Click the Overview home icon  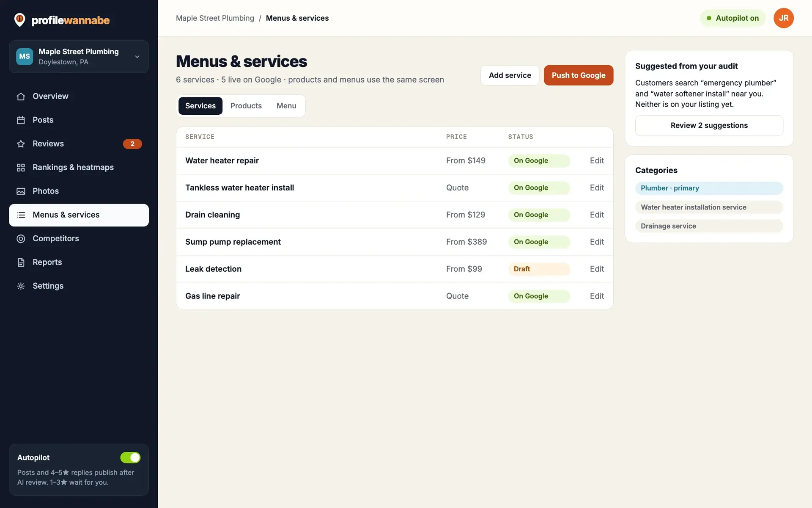(21, 97)
